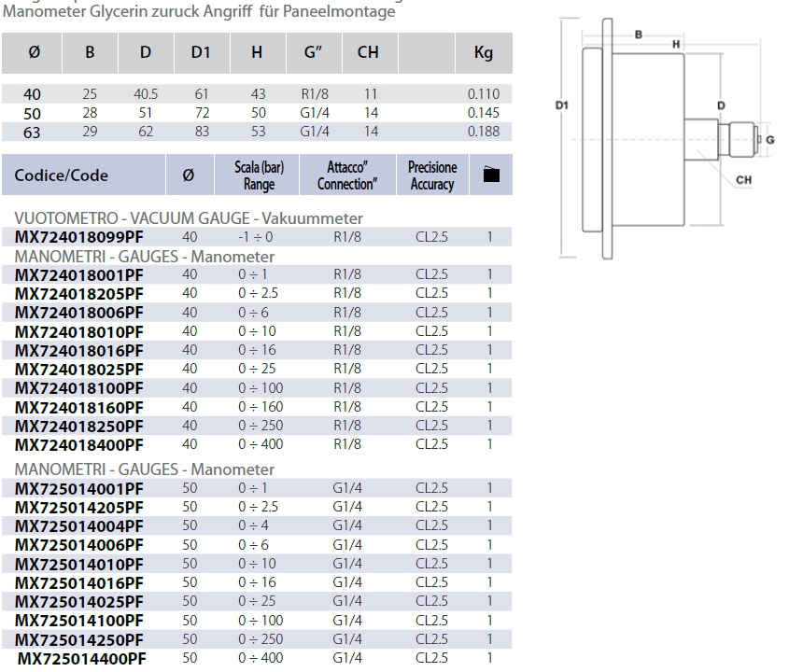Click product code MX725014100PF
Image resolution: width=789 pixels, height=672 pixels.
tap(79, 621)
